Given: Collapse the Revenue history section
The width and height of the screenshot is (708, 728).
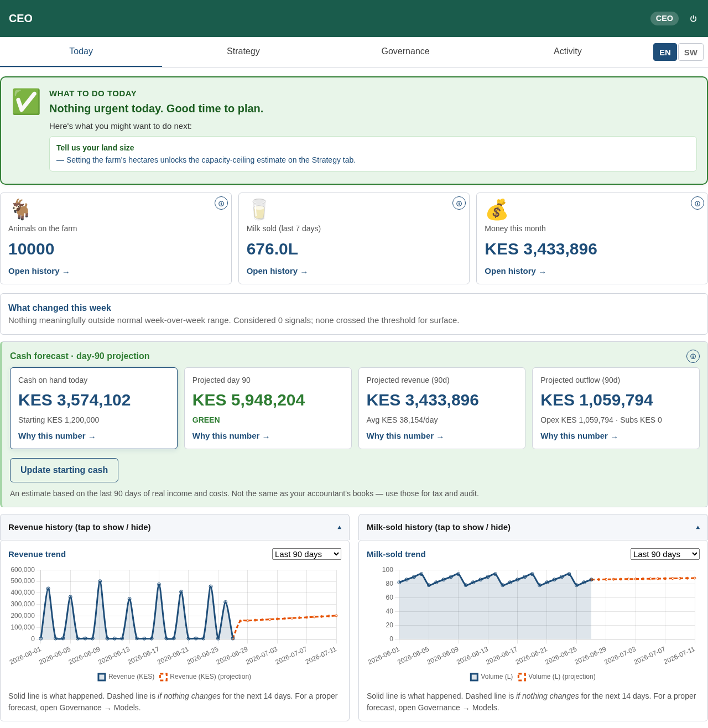Looking at the screenshot, I should (x=175, y=527).
